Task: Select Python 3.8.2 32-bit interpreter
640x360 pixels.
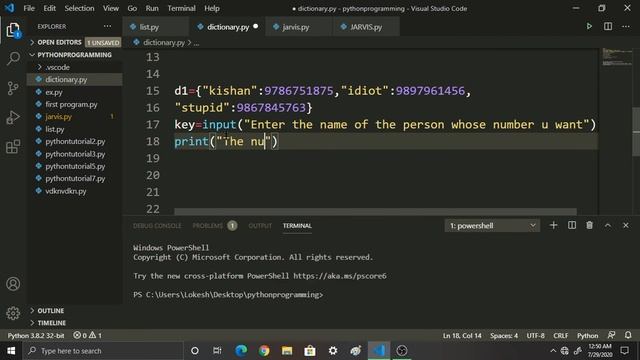Action: [36, 336]
